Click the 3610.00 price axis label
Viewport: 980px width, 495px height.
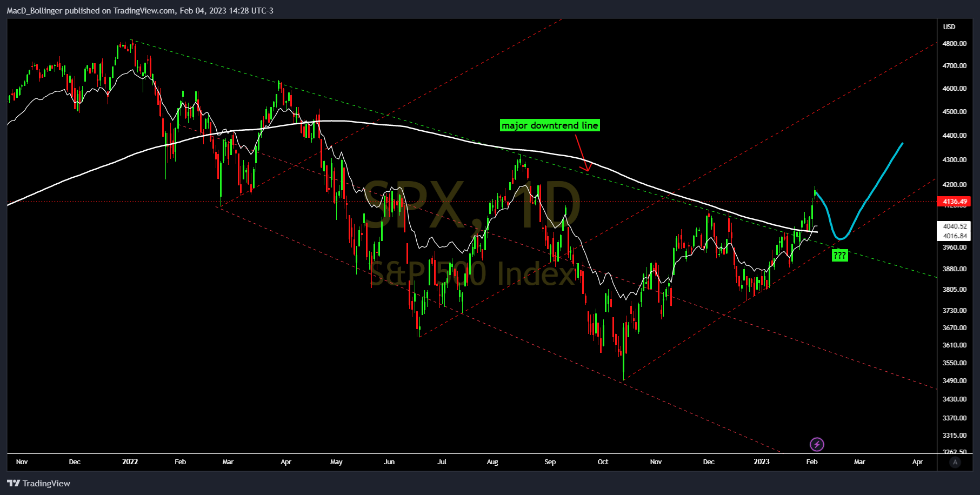(x=955, y=345)
